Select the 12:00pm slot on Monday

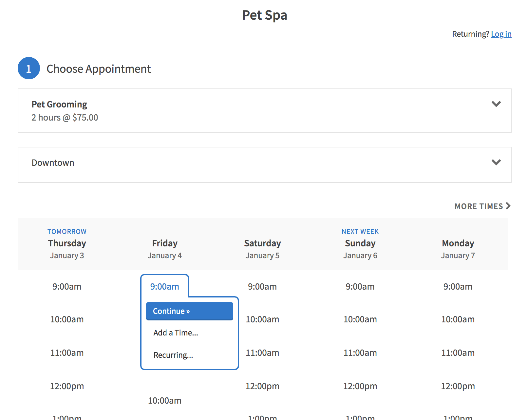[458, 386]
